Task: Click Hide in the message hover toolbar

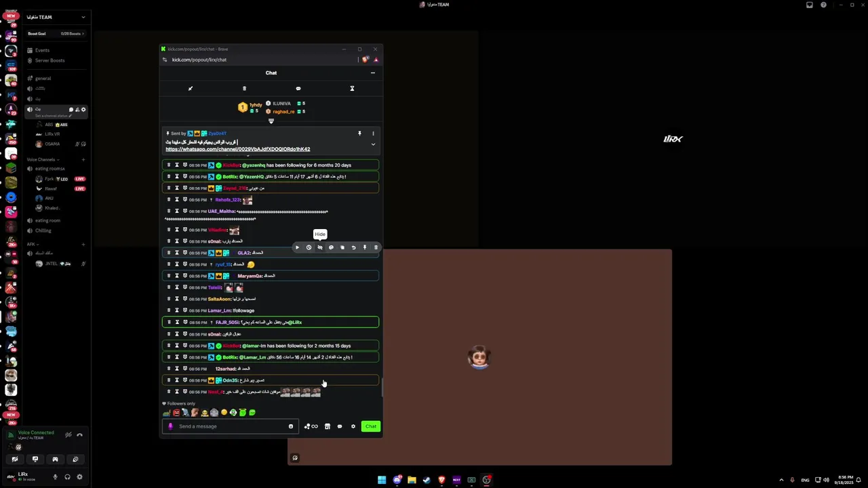Action: 320,247
